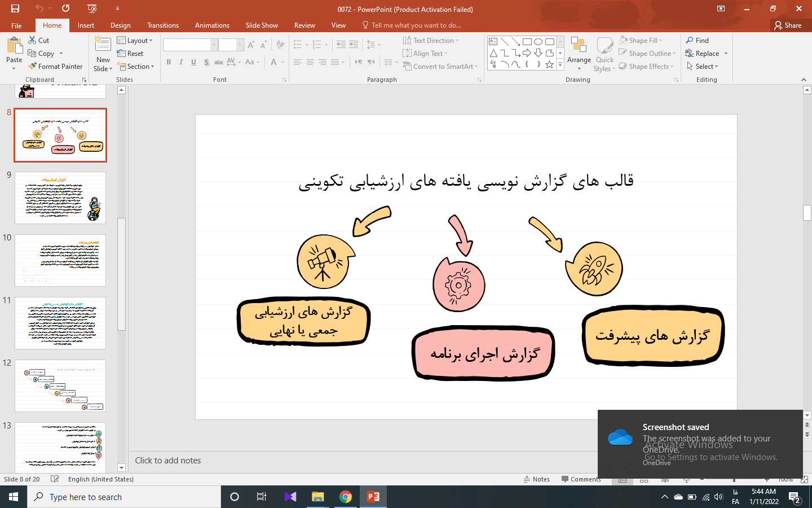Click the Save icon in title bar
The width and height of the screenshot is (812, 508).
(15, 8)
